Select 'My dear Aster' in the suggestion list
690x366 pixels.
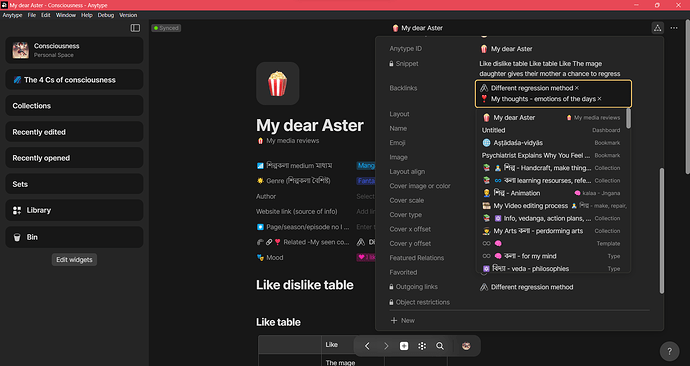(x=551, y=117)
